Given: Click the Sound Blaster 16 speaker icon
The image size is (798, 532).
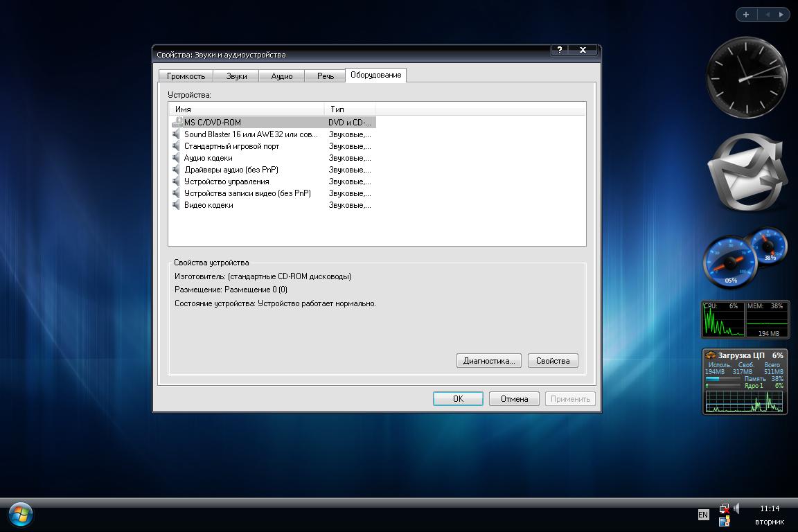Looking at the screenshot, I should tap(177, 134).
